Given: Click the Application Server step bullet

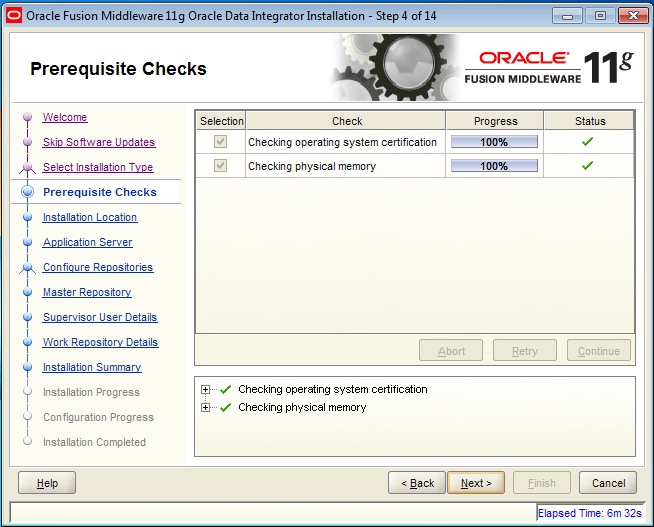Looking at the screenshot, I should 28,242.
